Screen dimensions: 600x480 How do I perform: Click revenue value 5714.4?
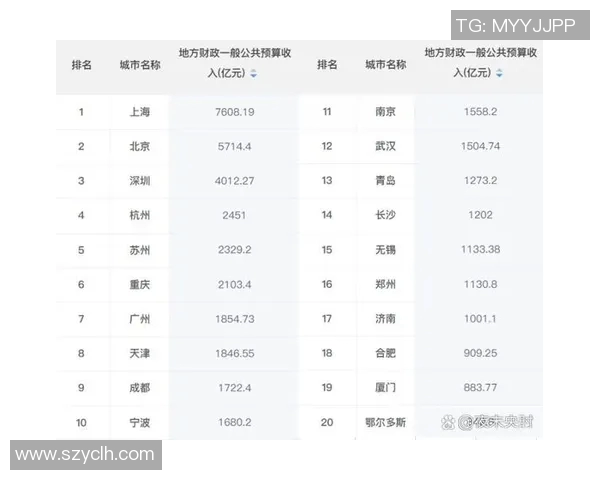pos(235,147)
